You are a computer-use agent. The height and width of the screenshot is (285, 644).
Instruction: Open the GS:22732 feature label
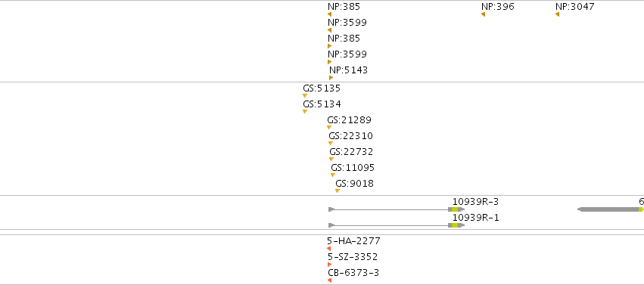351,152
